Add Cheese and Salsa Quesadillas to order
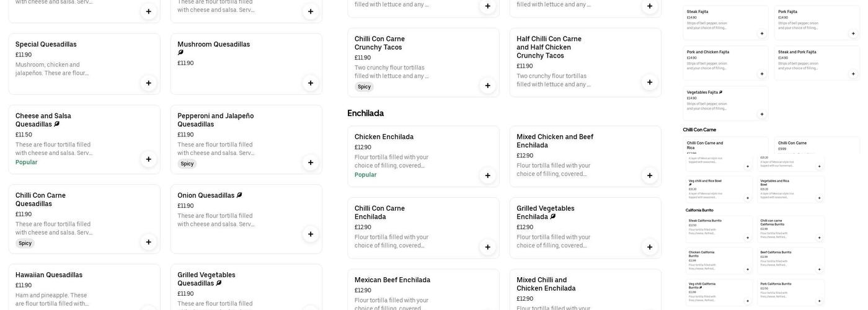868x310 pixels. click(x=148, y=159)
